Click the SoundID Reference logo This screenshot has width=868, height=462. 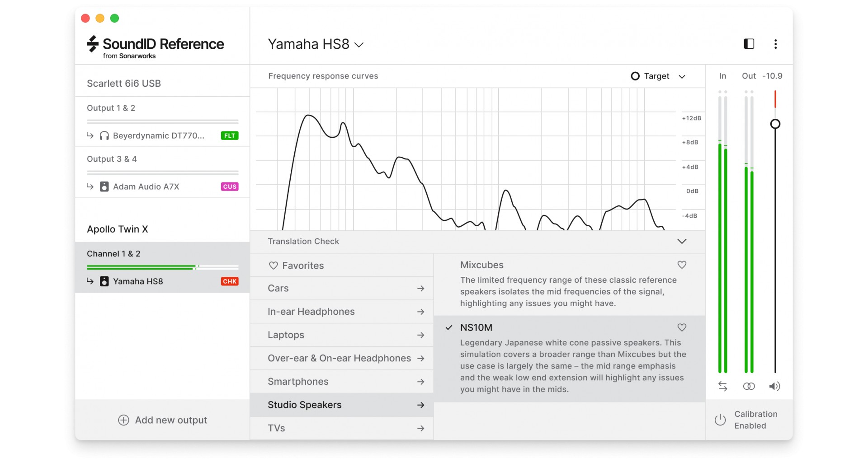(x=155, y=47)
